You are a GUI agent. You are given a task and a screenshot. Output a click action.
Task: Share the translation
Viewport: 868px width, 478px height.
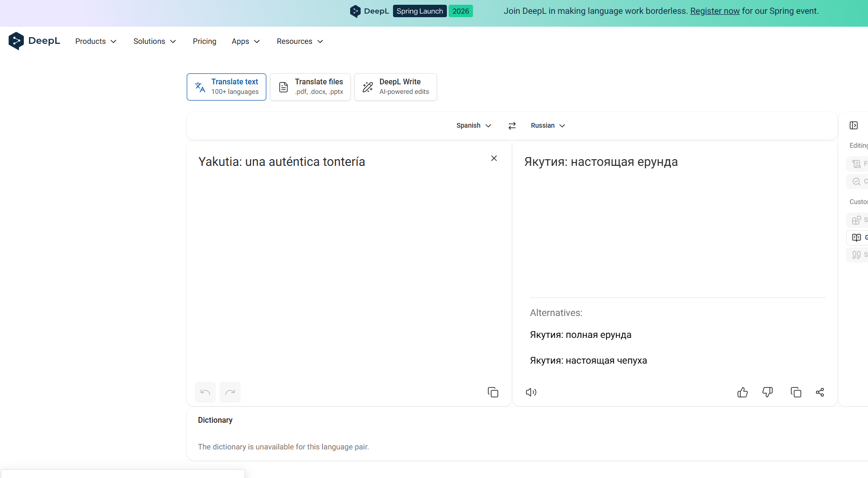(x=820, y=392)
